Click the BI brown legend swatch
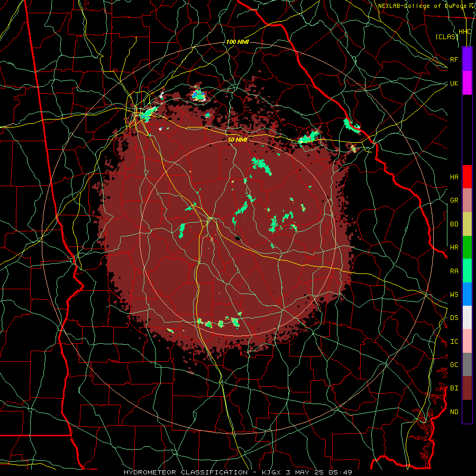 pos(467,388)
